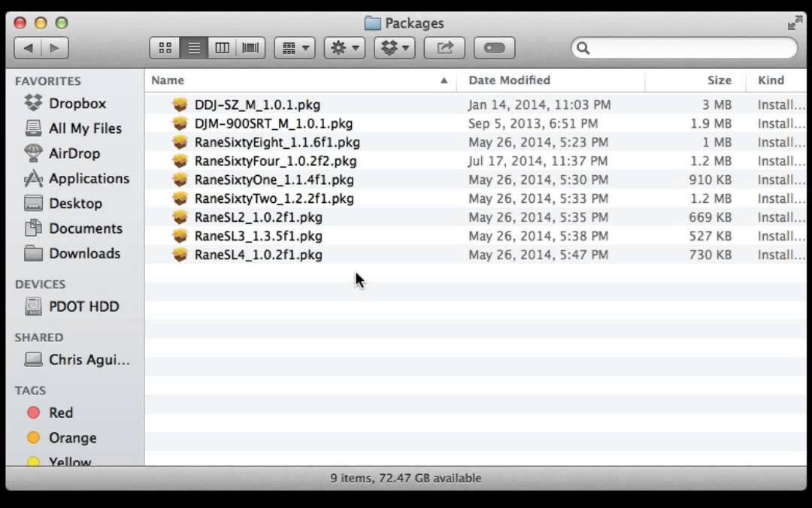The image size is (812, 508).
Task: Click package icon of DDJ-SZ_M_1.0.1.pkg
Action: point(180,104)
